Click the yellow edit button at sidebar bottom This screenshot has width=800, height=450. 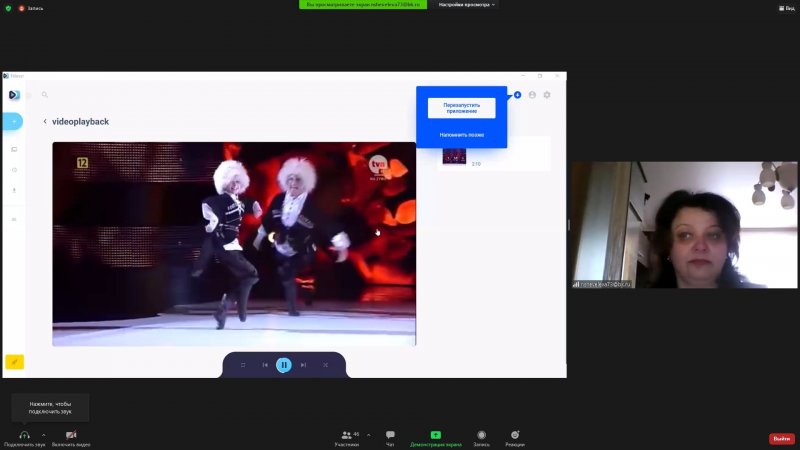pos(14,362)
